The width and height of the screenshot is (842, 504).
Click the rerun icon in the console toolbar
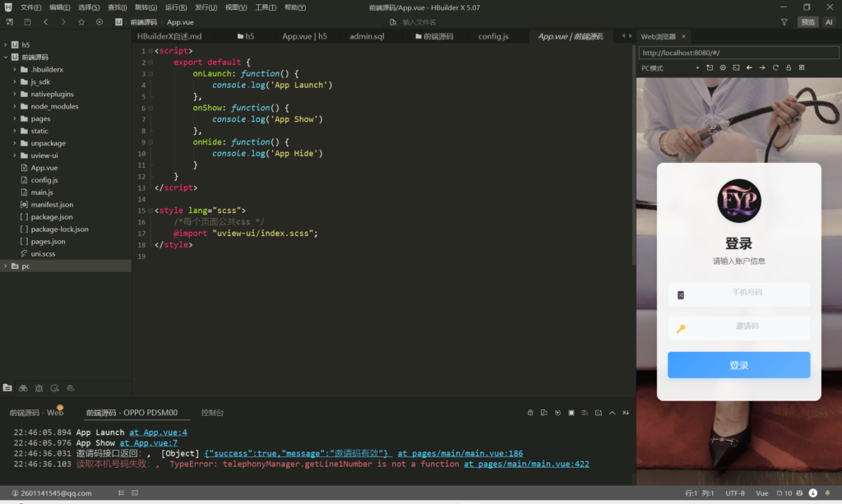557,413
